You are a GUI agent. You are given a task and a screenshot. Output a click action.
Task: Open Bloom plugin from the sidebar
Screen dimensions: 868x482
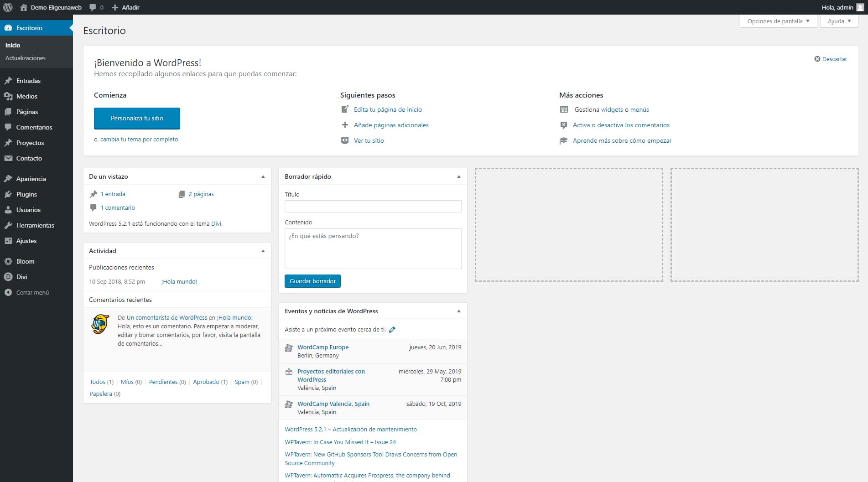coord(25,261)
